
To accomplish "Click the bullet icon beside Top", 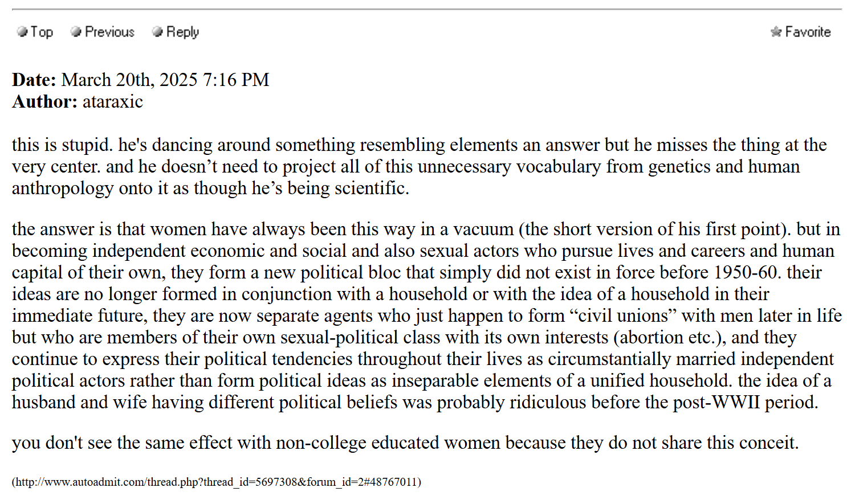I will coord(22,32).
